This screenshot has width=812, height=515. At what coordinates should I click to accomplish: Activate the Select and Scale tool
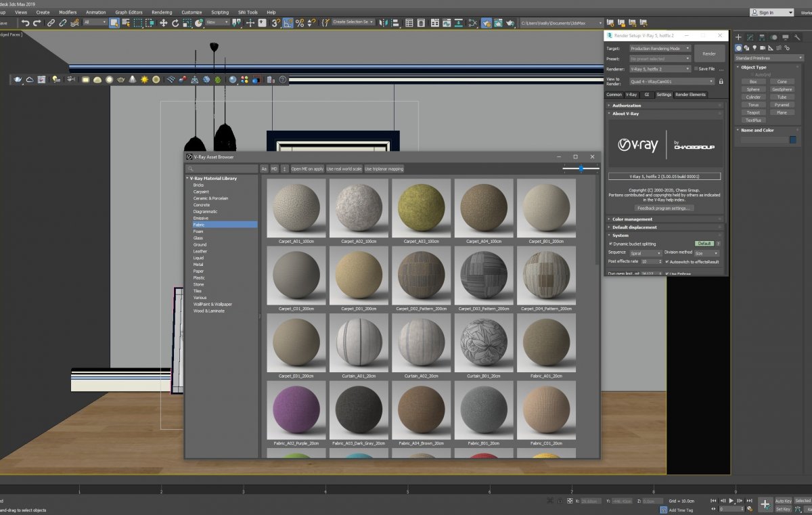186,22
